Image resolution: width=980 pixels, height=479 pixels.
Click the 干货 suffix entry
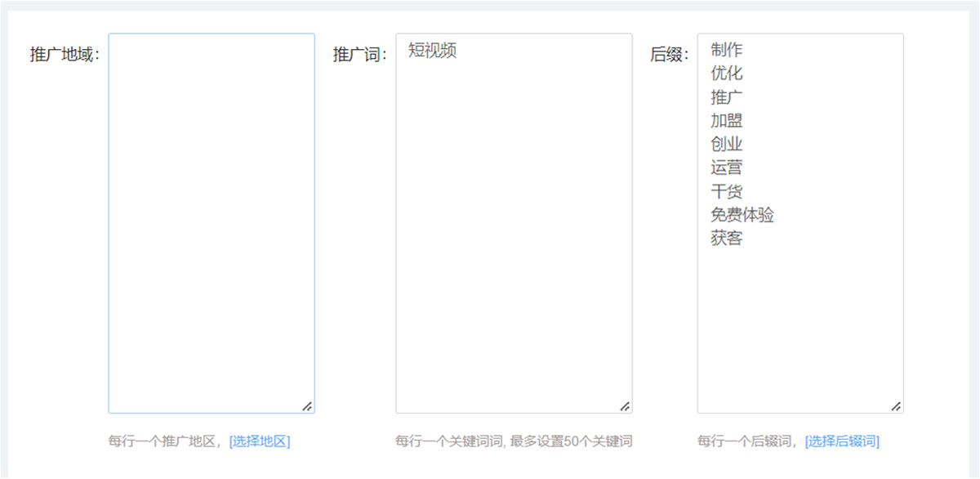727,192
